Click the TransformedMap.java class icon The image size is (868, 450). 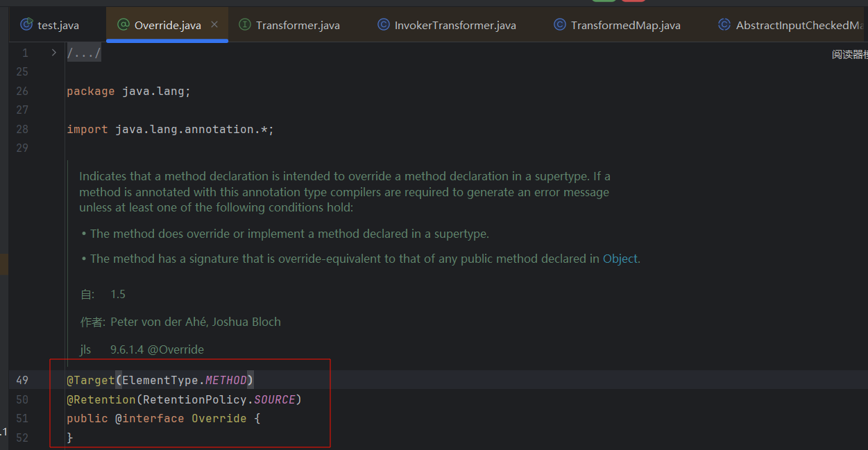(x=560, y=25)
